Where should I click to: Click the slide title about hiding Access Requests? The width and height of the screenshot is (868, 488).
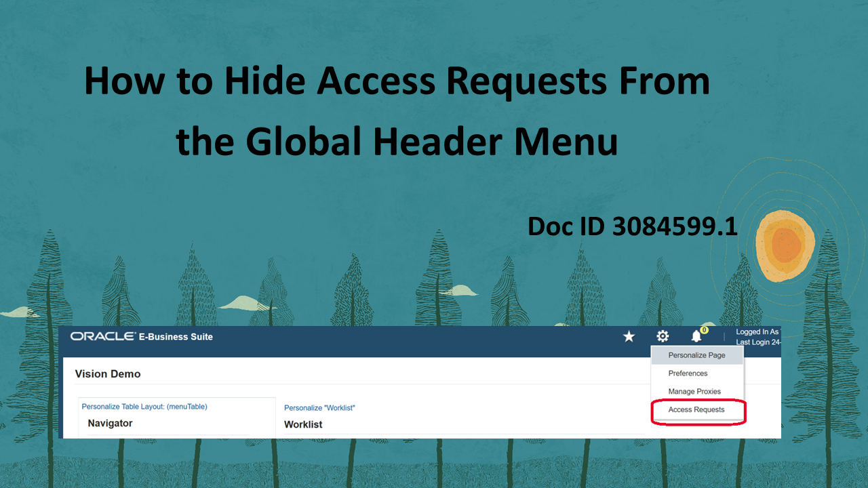pos(397,110)
